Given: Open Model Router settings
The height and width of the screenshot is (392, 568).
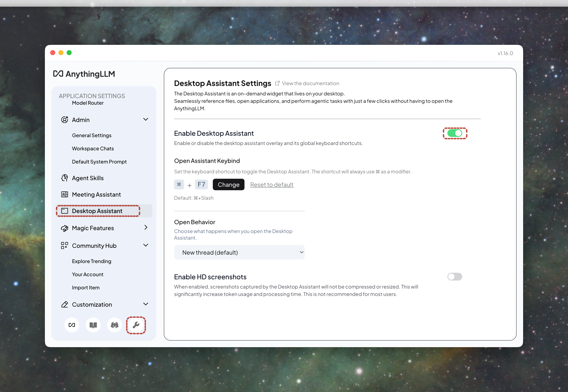Looking at the screenshot, I should click(88, 103).
